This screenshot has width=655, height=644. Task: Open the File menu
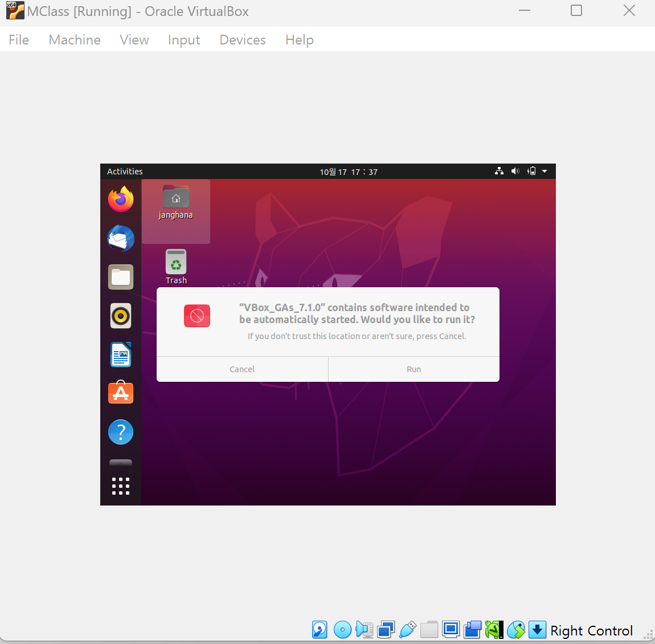[x=19, y=40]
